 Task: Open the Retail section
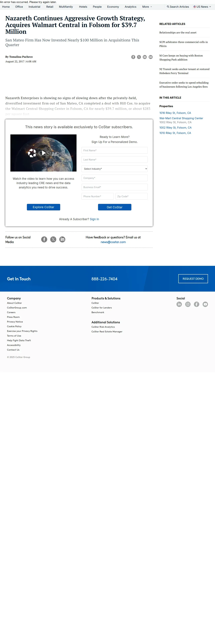pos(50,7)
